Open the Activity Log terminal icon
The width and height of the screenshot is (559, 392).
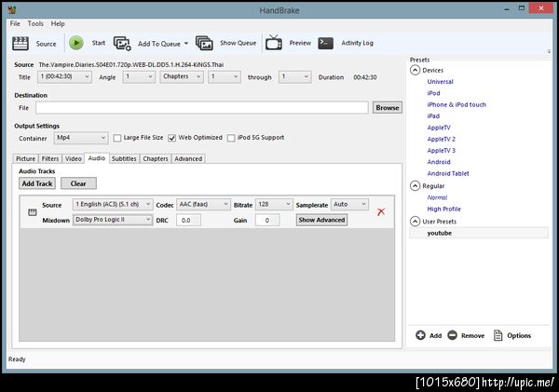click(x=325, y=43)
